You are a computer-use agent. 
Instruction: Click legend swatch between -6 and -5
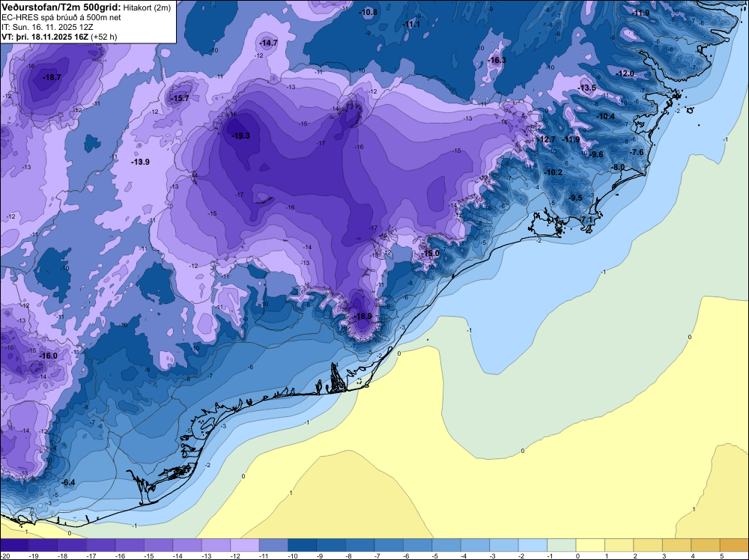417,545
